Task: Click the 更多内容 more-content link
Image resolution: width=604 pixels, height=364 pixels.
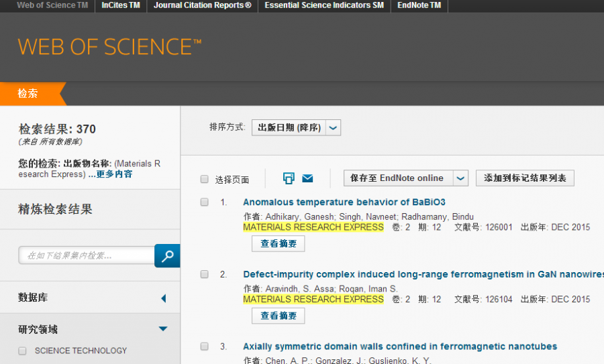Action: 113,174
